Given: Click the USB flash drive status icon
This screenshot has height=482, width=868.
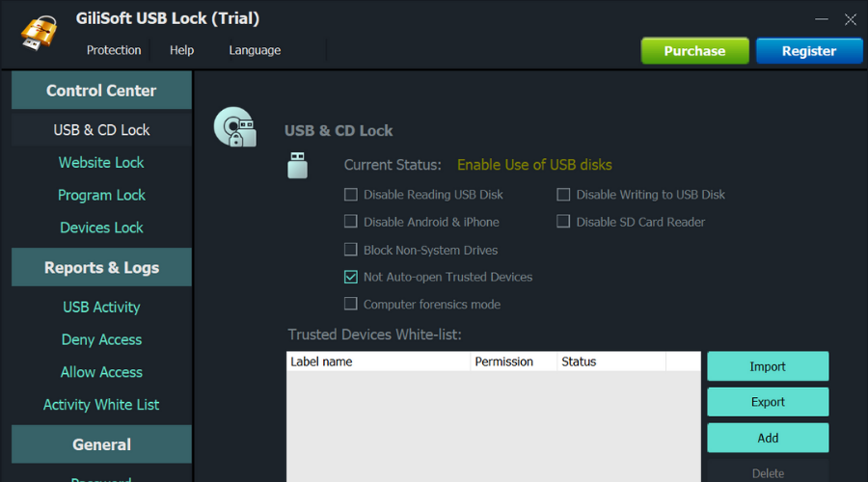Looking at the screenshot, I should pos(297,165).
